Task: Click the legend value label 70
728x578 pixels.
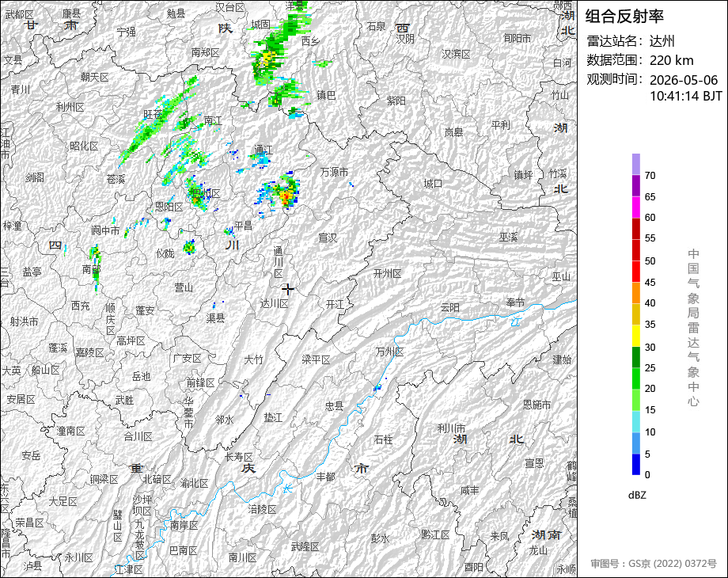Action: tap(650, 176)
